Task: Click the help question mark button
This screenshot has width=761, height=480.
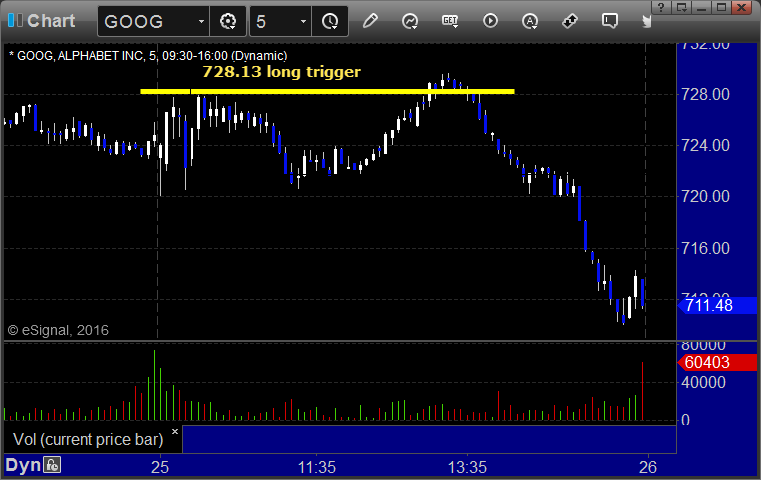Action: [x=661, y=7]
